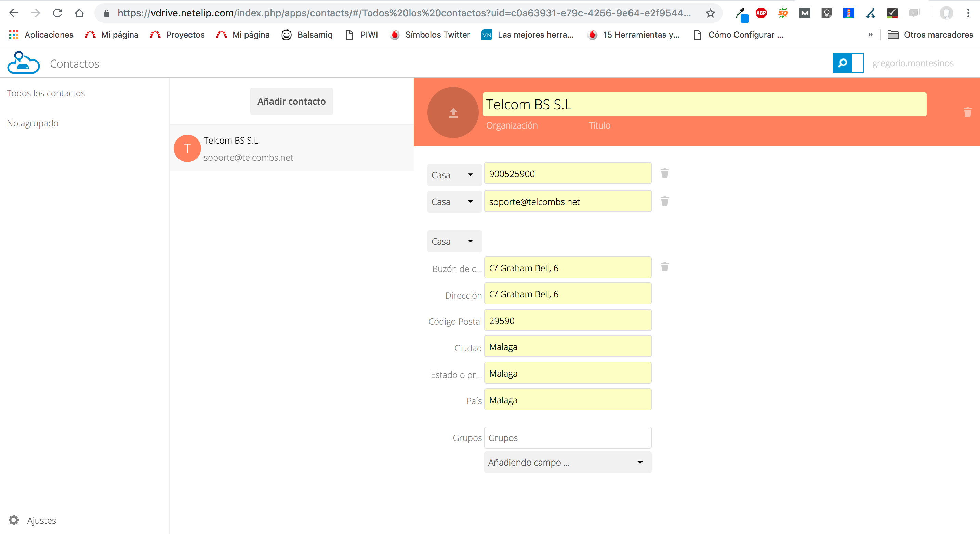Open the PIWI bookmark
Image resolution: width=980 pixels, height=534 pixels.
click(x=361, y=35)
